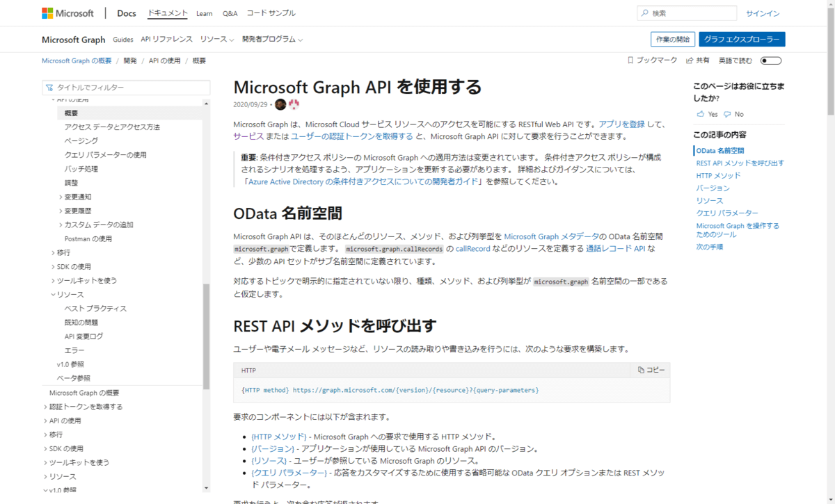Select バッチ処理 tree item
Viewport: 835px width, 504px height.
(x=81, y=168)
